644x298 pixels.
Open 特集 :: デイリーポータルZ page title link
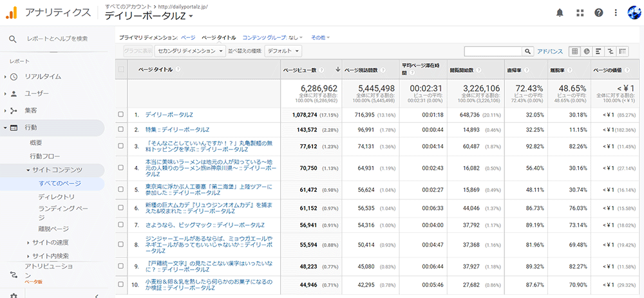(x=178, y=130)
